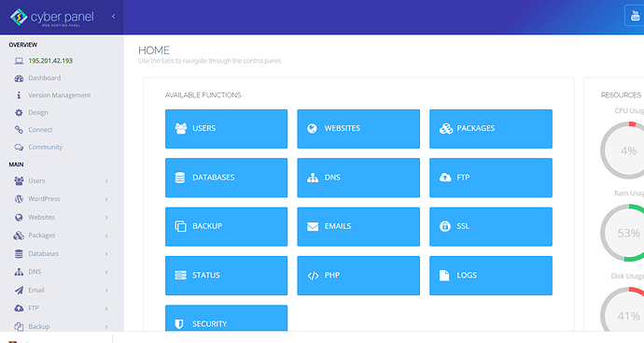The height and width of the screenshot is (343, 644).
Task: Open the STATUS function tile
Action: [226, 276]
